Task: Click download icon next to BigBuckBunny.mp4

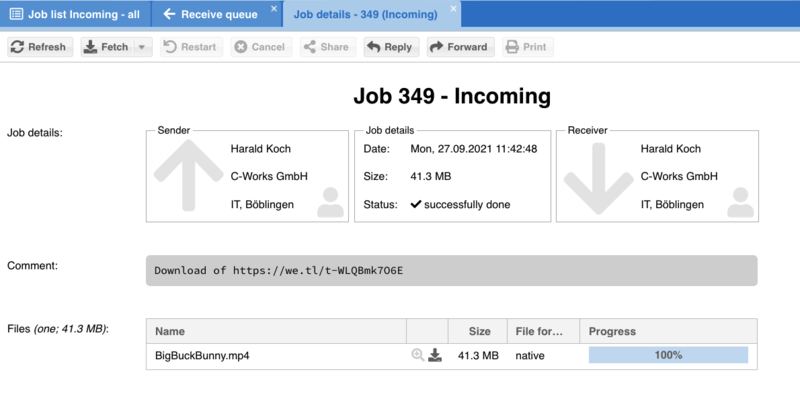Action: pyautogui.click(x=435, y=355)
